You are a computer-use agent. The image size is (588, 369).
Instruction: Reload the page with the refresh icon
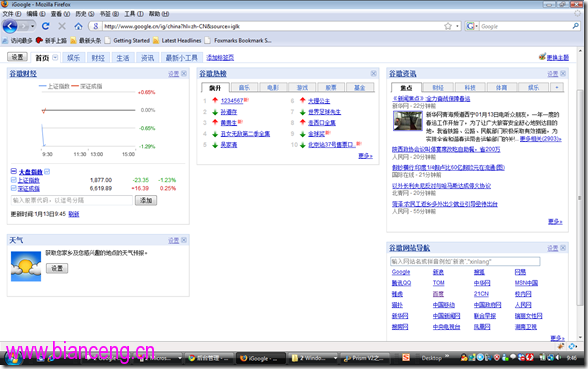45,26
